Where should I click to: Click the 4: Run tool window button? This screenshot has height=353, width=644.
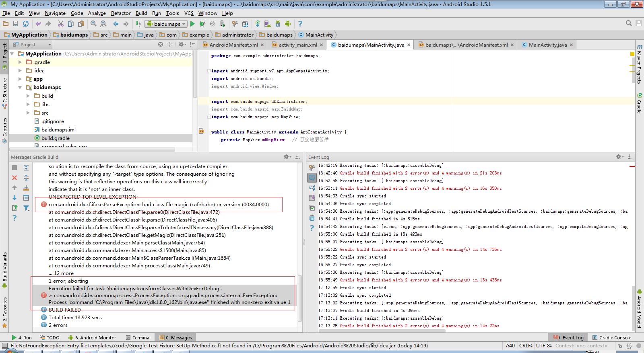tap(22, 338)
